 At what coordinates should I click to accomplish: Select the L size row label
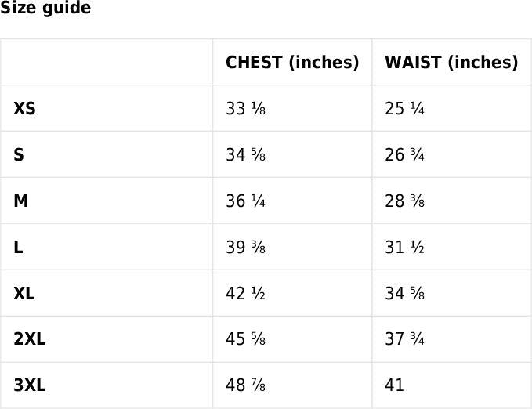coord(18,248)
